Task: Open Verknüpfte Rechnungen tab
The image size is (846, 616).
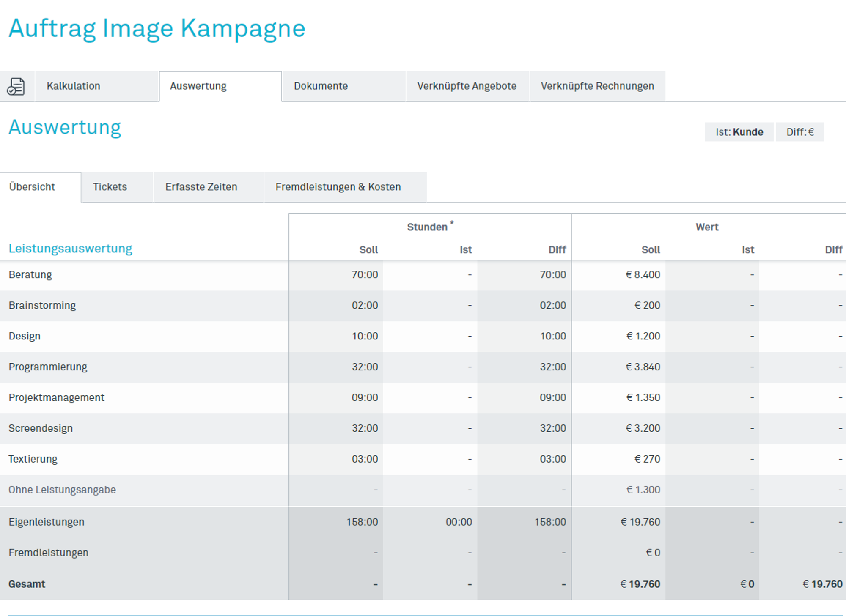Action: [597, 86]
